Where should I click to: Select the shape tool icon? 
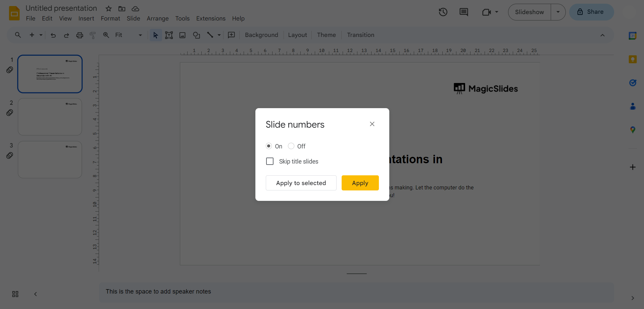(x=196, y=35)
